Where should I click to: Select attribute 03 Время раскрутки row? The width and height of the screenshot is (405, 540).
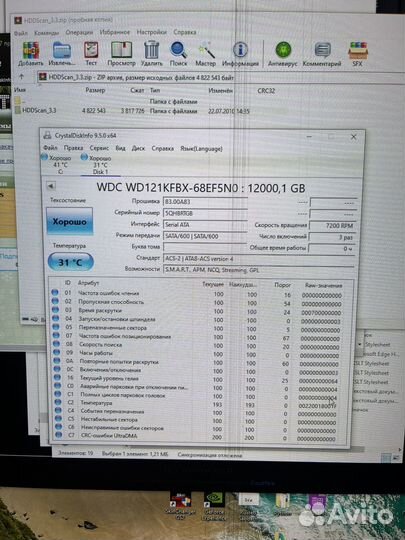point(197,311)
